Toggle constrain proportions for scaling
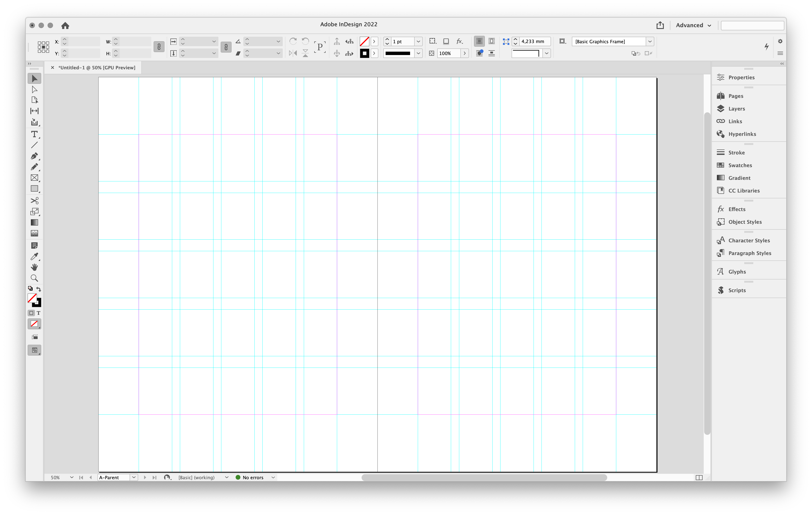The height and width of the screenshot is (515, 812). pyautogui.click(x=226, y=47)
